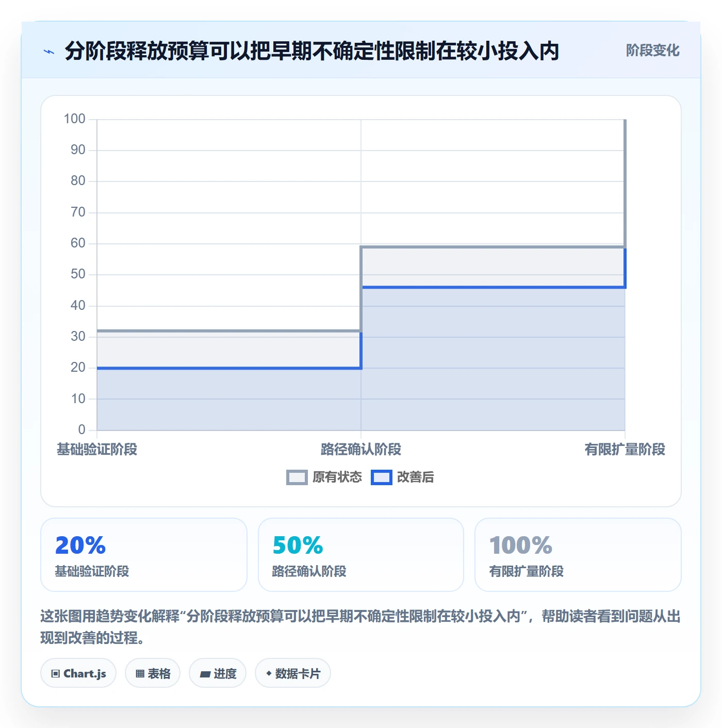Click the 原有状态 legend label
The height and width of the screenshot is (728, 722).
337,477
